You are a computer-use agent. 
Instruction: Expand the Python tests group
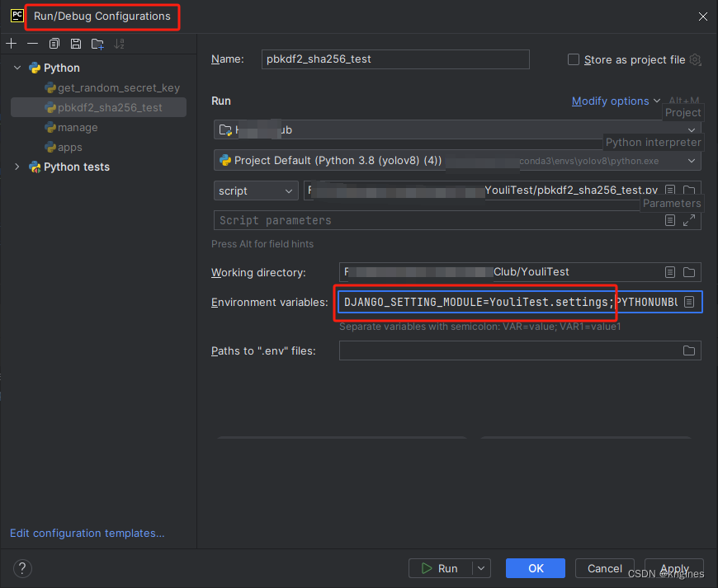tap(17, 167)
